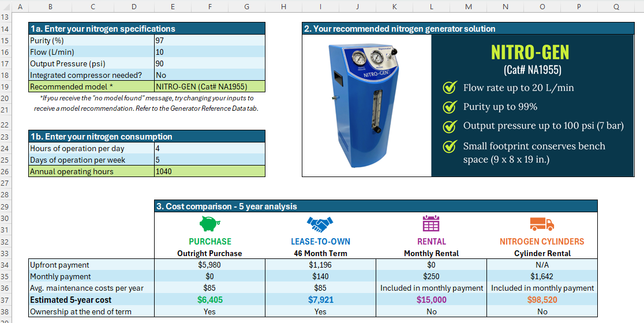Viewport: 644px width, 323px height.
Task: Click the PURCHASE heading in green
Action: click(x=210, y=241)
